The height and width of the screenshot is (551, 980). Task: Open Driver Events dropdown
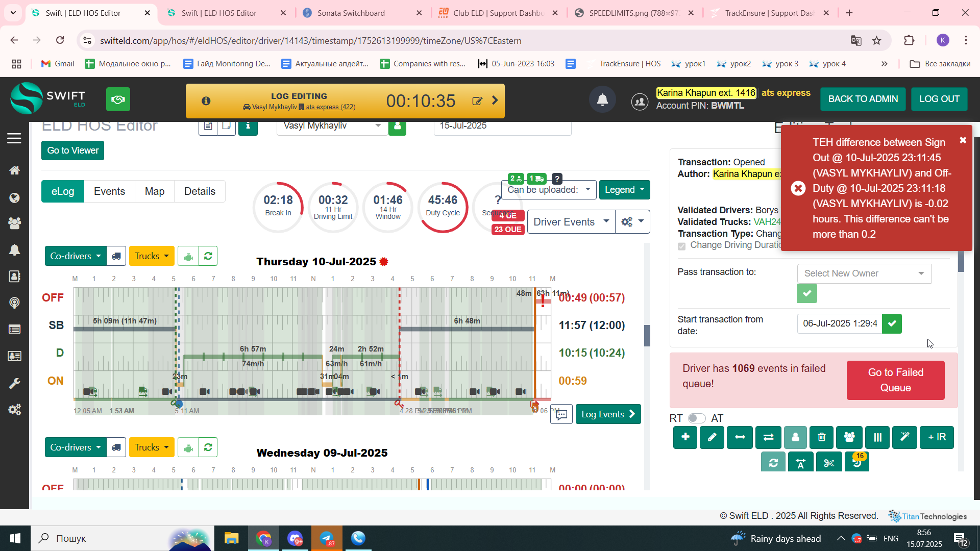click(x=571, y=222)
